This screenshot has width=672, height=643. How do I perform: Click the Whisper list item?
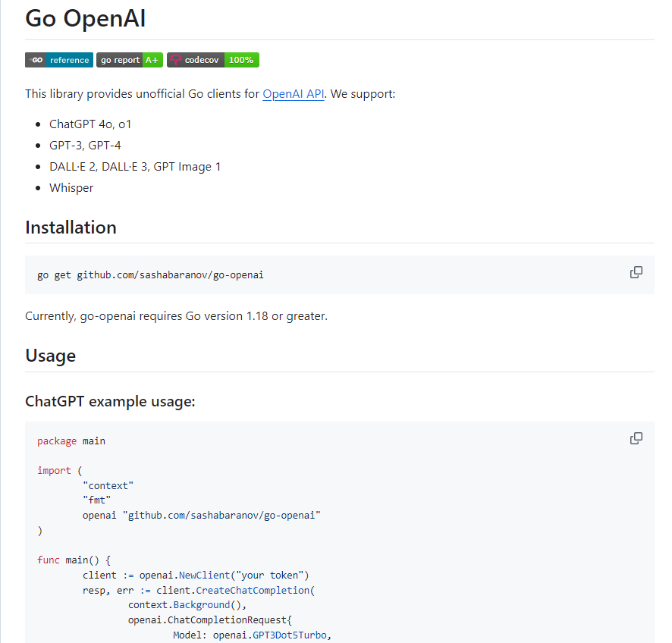tap(71, 187)
